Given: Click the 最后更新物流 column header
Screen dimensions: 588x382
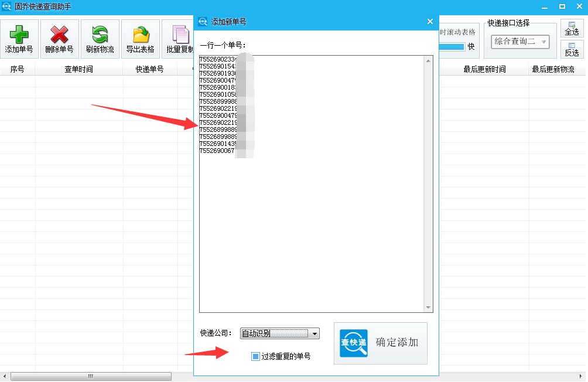Looking at the screenshot, I should pos(553,69).
